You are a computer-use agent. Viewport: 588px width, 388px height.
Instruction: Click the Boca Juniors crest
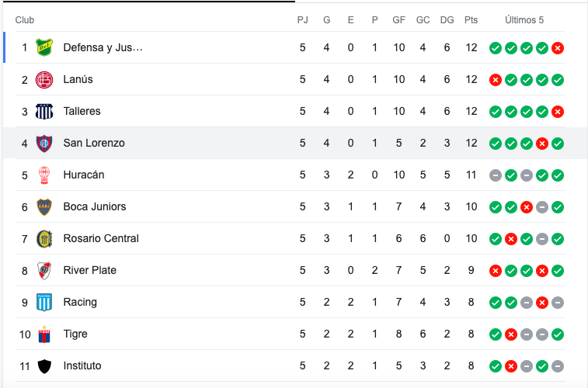click(x=44, y=206)
